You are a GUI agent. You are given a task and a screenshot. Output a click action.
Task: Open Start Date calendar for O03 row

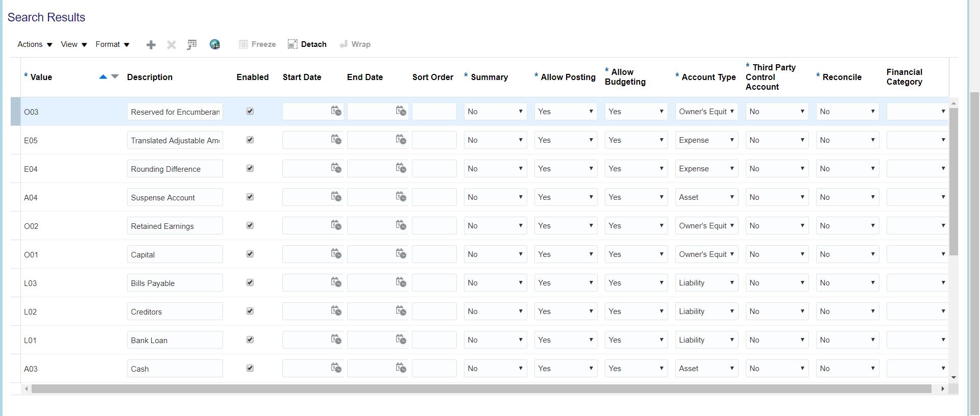pos(336,111)
